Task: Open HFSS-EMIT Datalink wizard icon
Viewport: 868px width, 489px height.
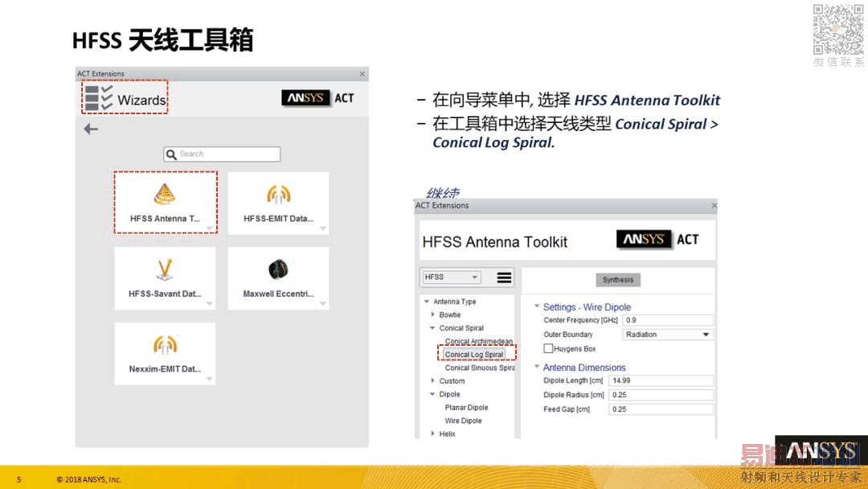Action: pyautogui.click(x=278, y=195)
